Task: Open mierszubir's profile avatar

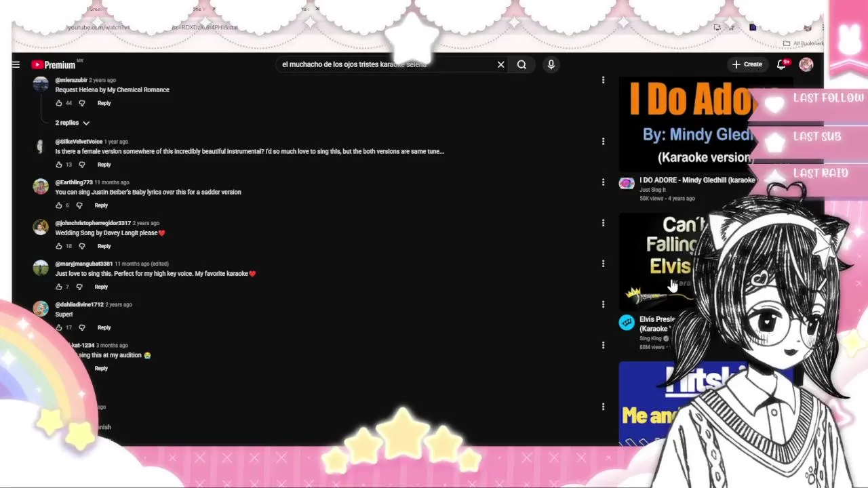Action: [41, 84]
